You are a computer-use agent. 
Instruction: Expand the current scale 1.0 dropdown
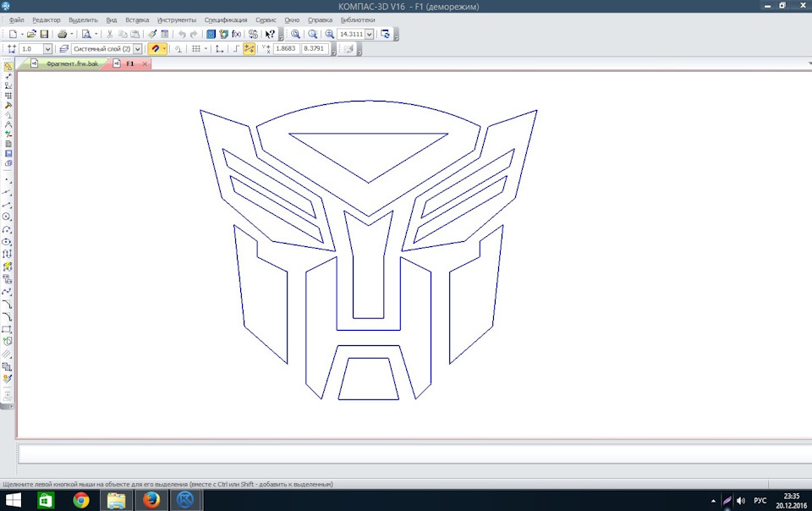point(47,49)
